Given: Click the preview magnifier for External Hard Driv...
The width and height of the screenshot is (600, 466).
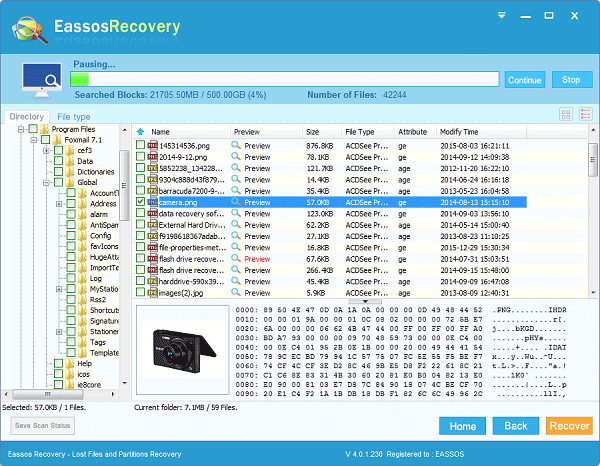Looking at the screenshot, I should click(x=236, y=225).
